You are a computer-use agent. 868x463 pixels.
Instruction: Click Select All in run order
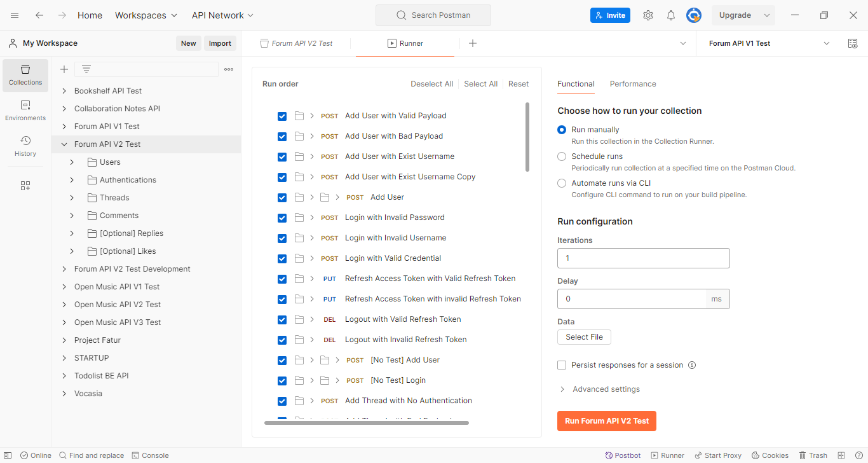click(x=481, y=84)
